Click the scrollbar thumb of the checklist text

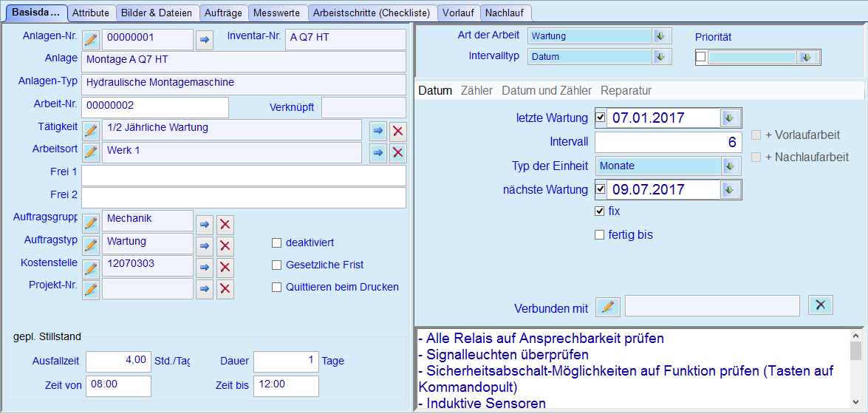(856, 351)
